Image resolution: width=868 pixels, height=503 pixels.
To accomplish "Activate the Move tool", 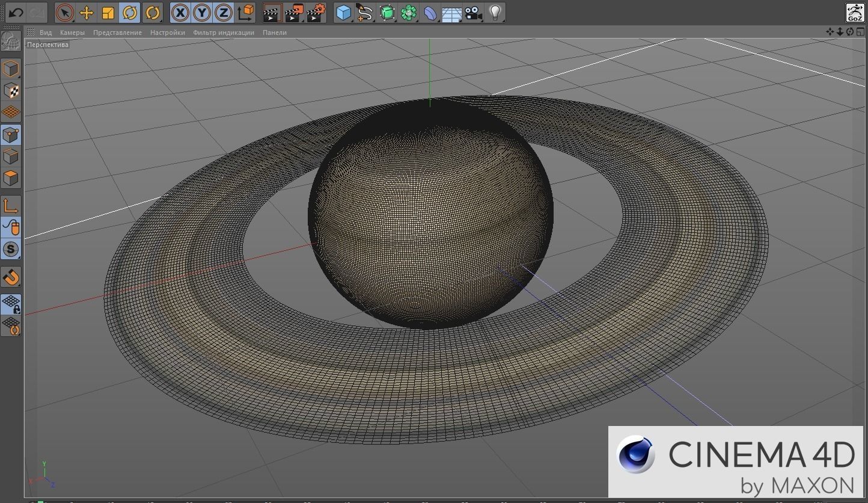I will click(85, 12).
